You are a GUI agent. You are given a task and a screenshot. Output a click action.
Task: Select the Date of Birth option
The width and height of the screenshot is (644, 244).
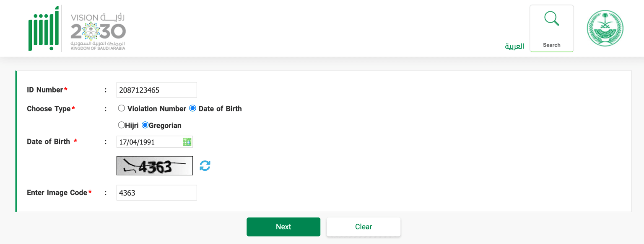[x=192, y=108]
